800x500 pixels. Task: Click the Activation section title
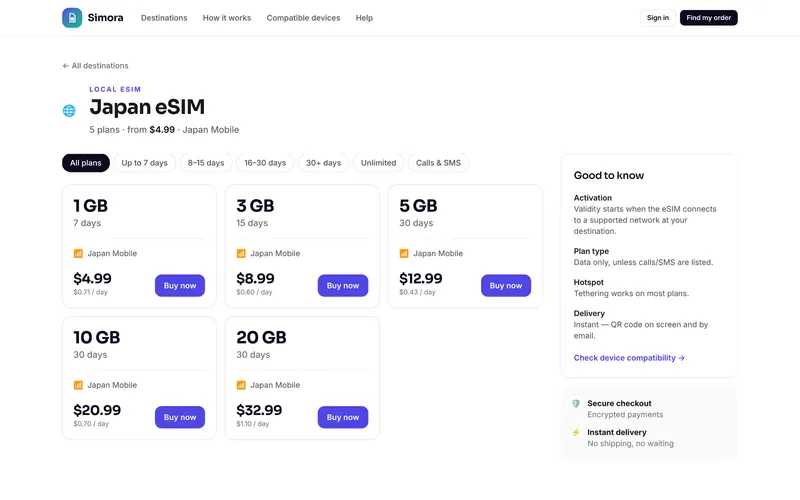point(592,198)
